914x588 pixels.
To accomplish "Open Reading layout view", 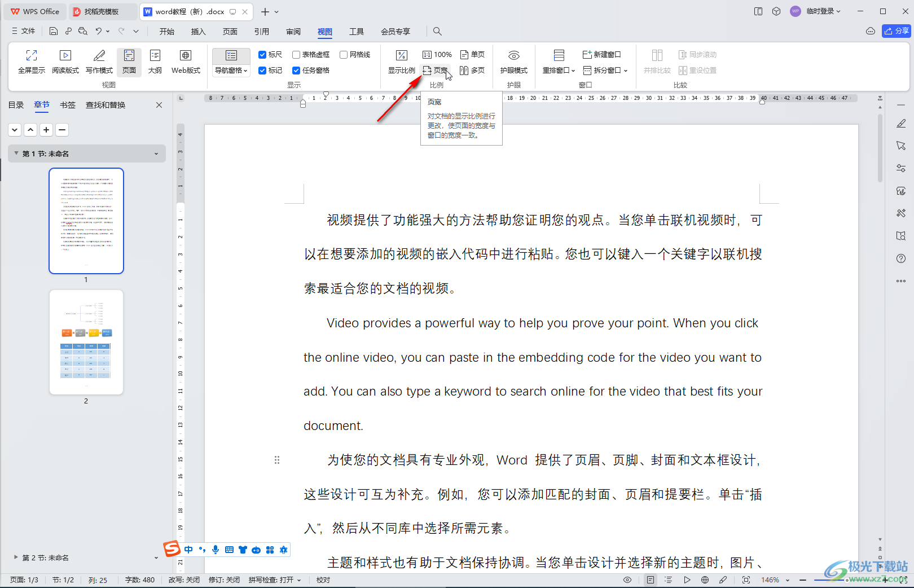I will 65,62.
